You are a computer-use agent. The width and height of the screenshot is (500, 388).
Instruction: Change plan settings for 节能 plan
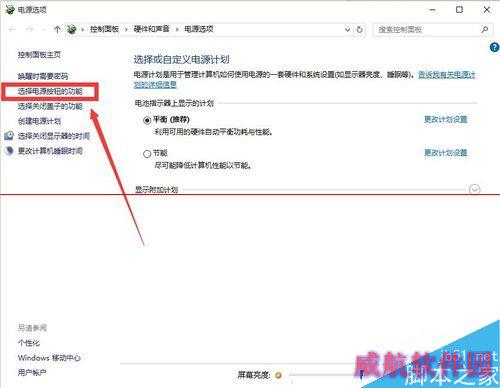click(x=446, y=153)
